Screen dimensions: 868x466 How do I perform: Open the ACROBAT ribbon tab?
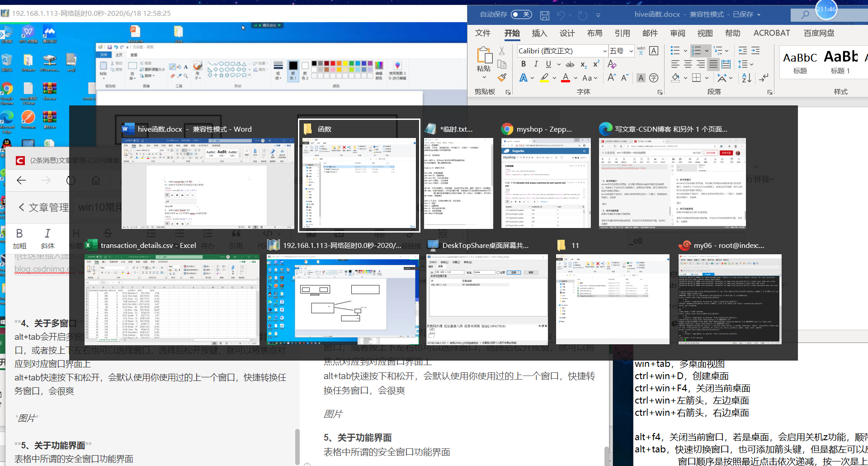click(x=772, y=33)
